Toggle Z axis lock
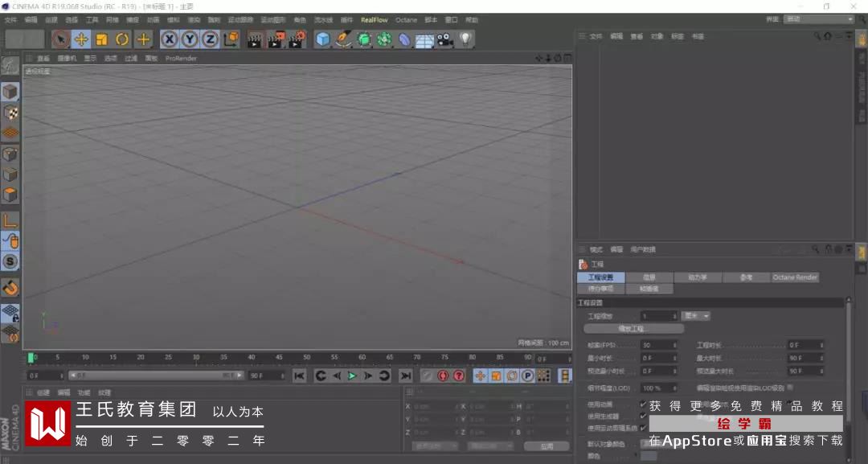The image size is (868, 464). click(x=211, y=39)
